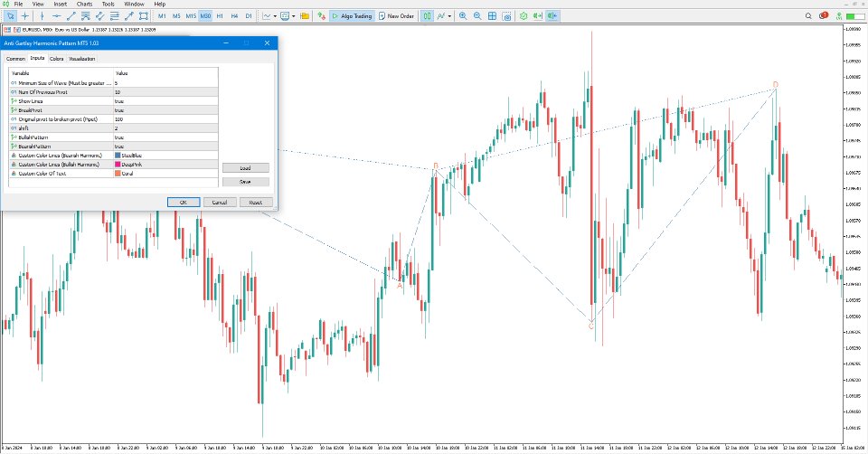This screenshot has width=868, height=454.
Task: Open the yellow folder profiles icon
Action: click(x=305, y=16)
